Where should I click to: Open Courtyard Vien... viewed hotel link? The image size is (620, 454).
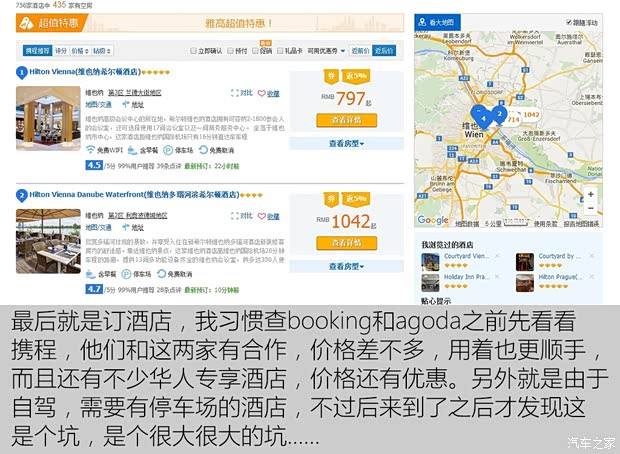(466, 256)
